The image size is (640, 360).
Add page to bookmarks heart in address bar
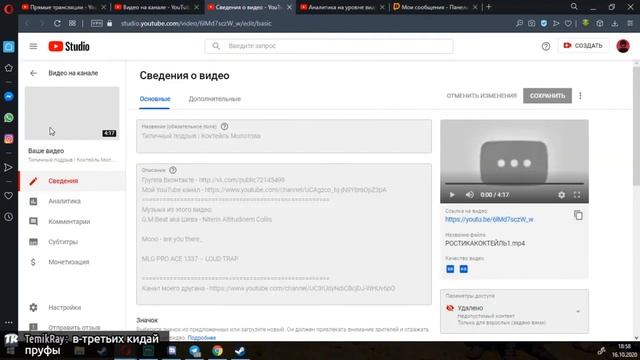pyautogui.click(x=568, y=23)
